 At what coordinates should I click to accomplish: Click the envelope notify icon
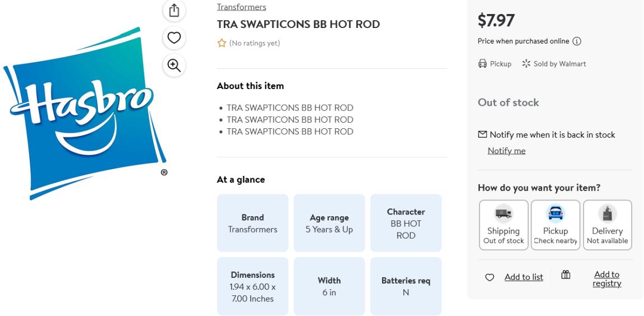pyautogui.click(x=483, y=134)
